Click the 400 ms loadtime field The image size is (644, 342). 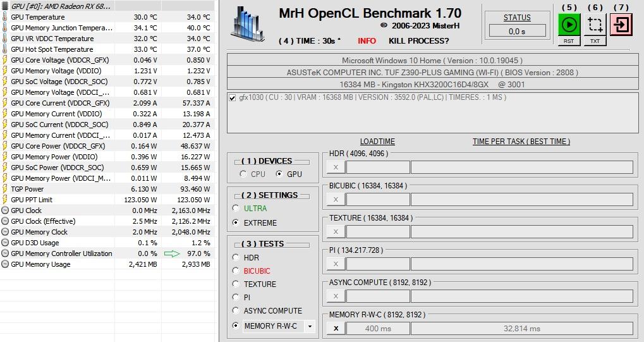[379, 329]
